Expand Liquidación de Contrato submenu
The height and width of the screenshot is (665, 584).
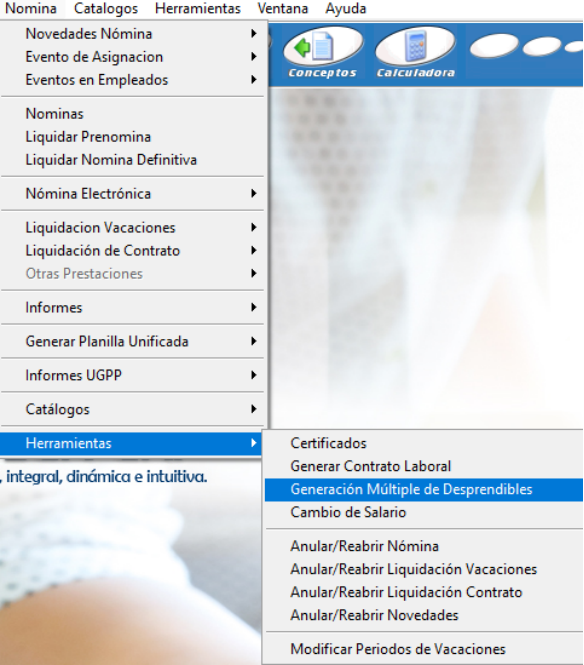click(x=132, y=251)
